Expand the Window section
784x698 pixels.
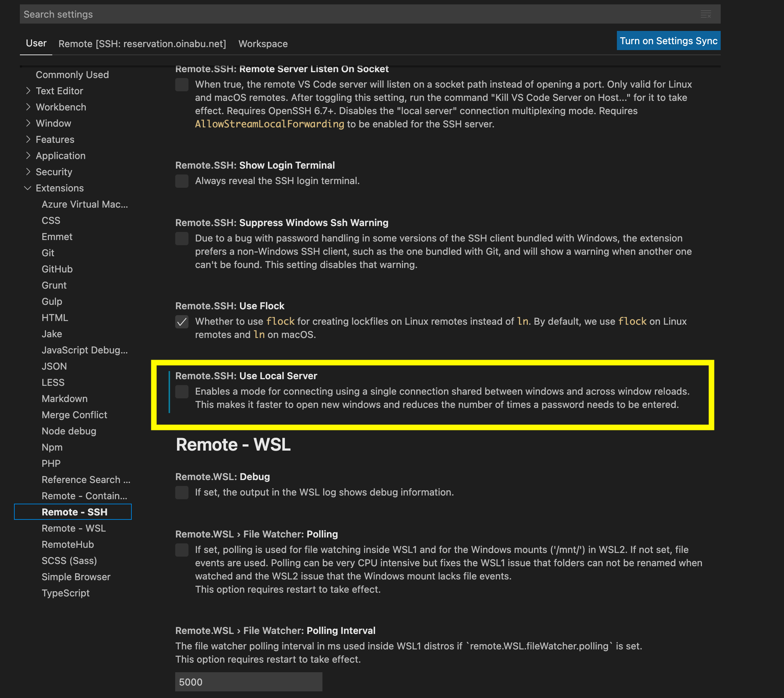(x=28, y=123)
